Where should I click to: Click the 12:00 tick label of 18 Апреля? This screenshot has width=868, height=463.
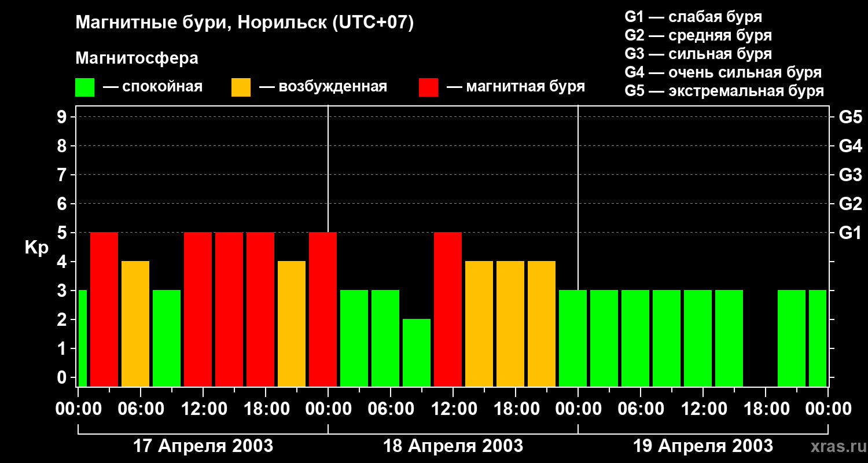pyautogui.click(x=453, y=409)
